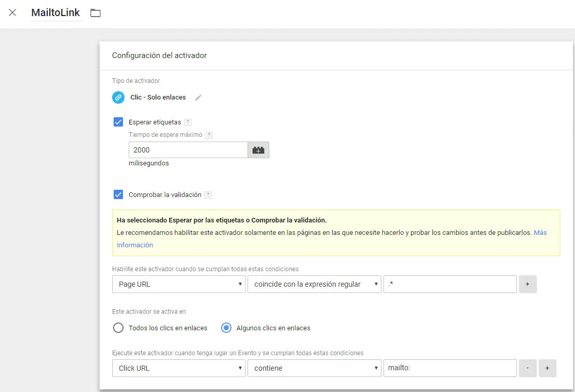Open the Más información link
This screenshot has width=575, height=392.
(x=540, y=233)
